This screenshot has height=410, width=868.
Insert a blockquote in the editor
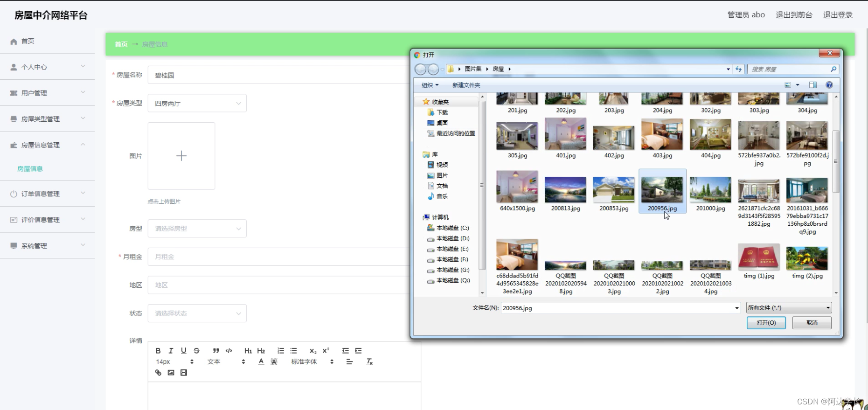click(216, 351)
